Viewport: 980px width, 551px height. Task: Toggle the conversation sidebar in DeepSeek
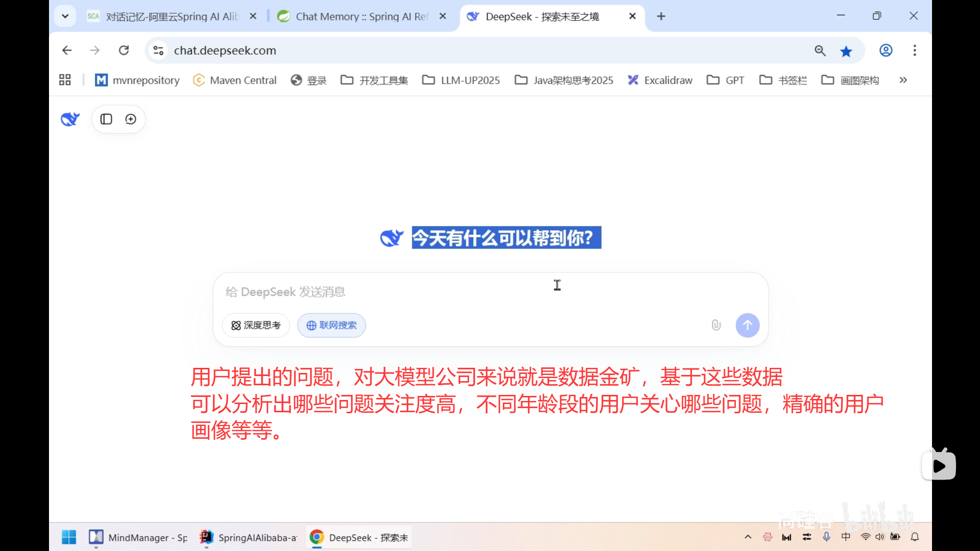(106, 119)
